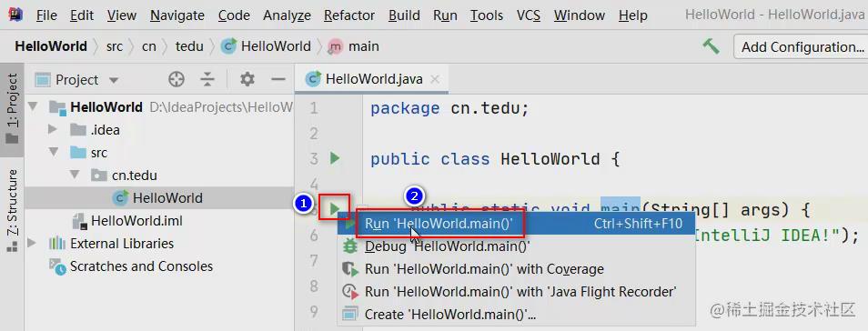Open the Code menu
Screen dimensions: 868x331
point(234,15)
